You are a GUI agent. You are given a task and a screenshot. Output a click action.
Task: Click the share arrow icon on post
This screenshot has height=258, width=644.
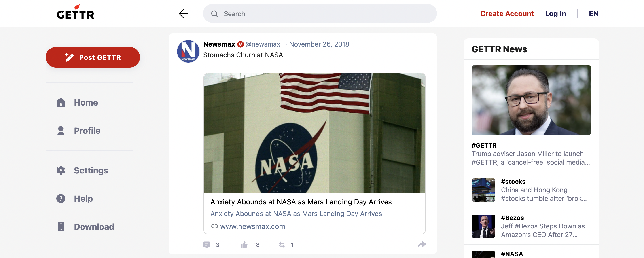tap(422, 244)
